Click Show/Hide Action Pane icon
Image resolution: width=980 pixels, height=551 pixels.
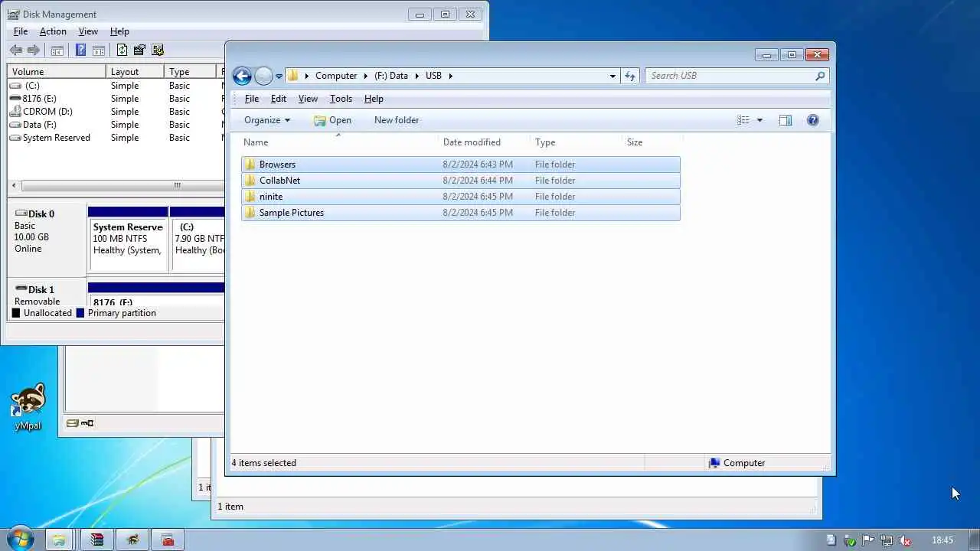99,51
